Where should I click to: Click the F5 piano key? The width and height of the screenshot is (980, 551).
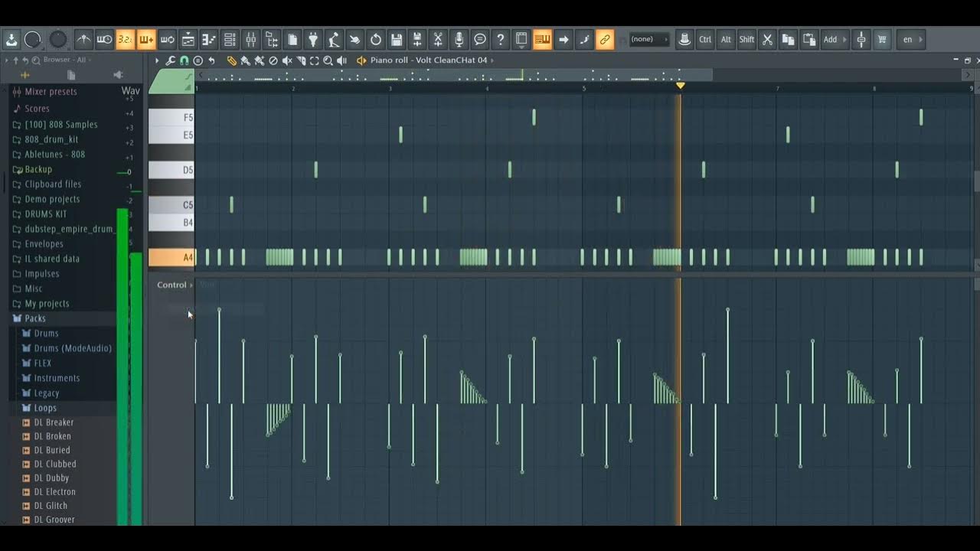(x=171, y=117)
